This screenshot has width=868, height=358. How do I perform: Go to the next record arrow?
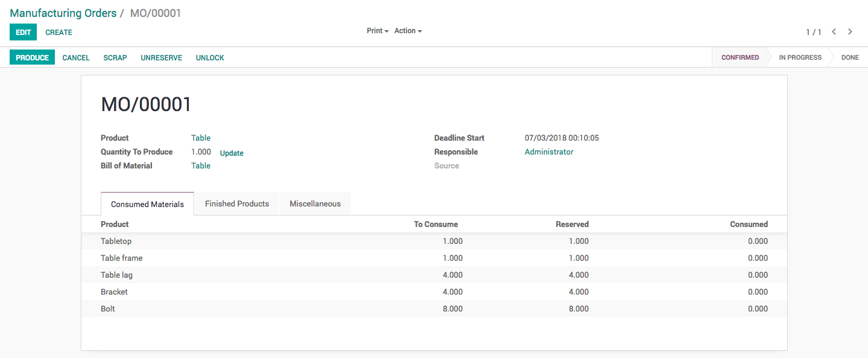click(x=850, y=32)
